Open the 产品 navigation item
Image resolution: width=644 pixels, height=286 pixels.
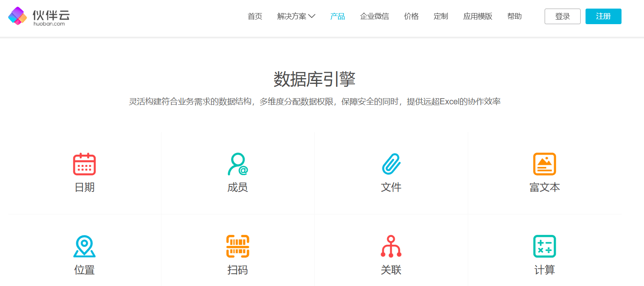338,16
